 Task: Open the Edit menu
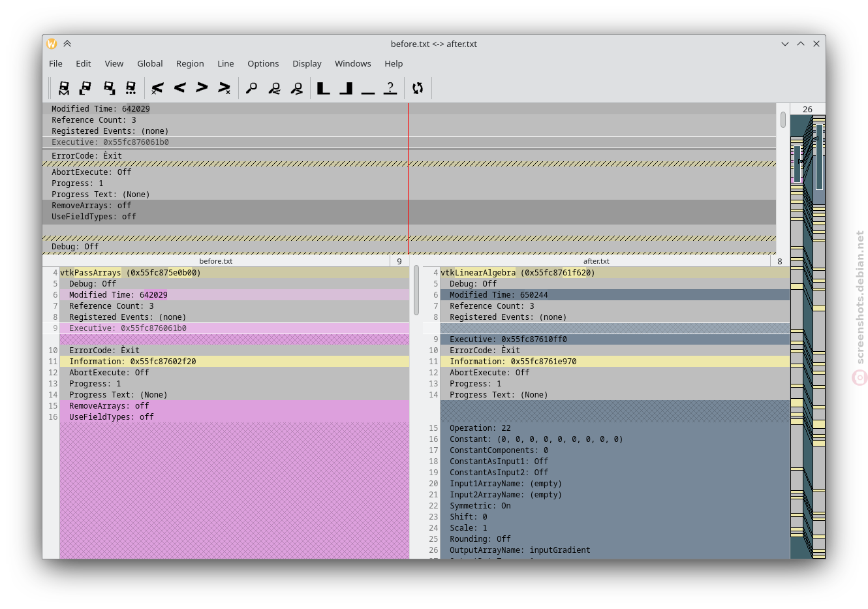(x=84, y=63)
